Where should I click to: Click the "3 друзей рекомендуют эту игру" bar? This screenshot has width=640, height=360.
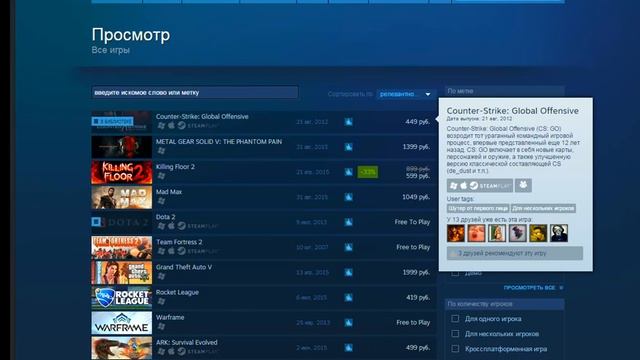coord(515,253)
